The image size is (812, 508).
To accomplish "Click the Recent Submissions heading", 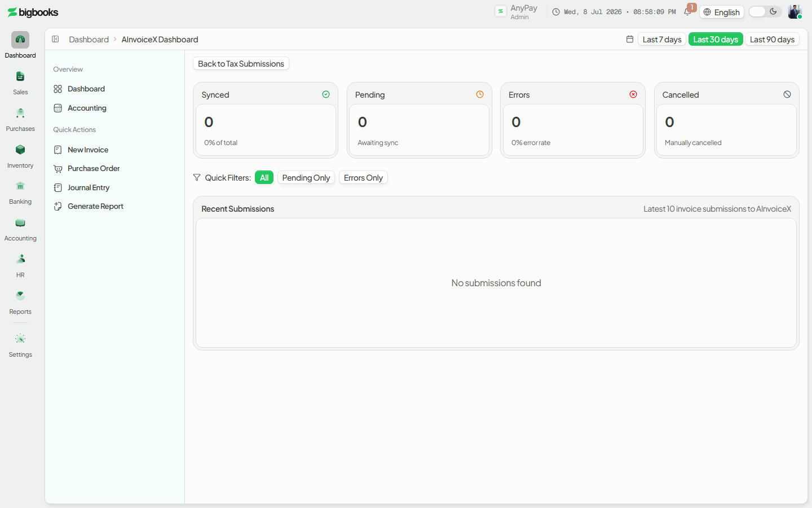I will 237,209.
